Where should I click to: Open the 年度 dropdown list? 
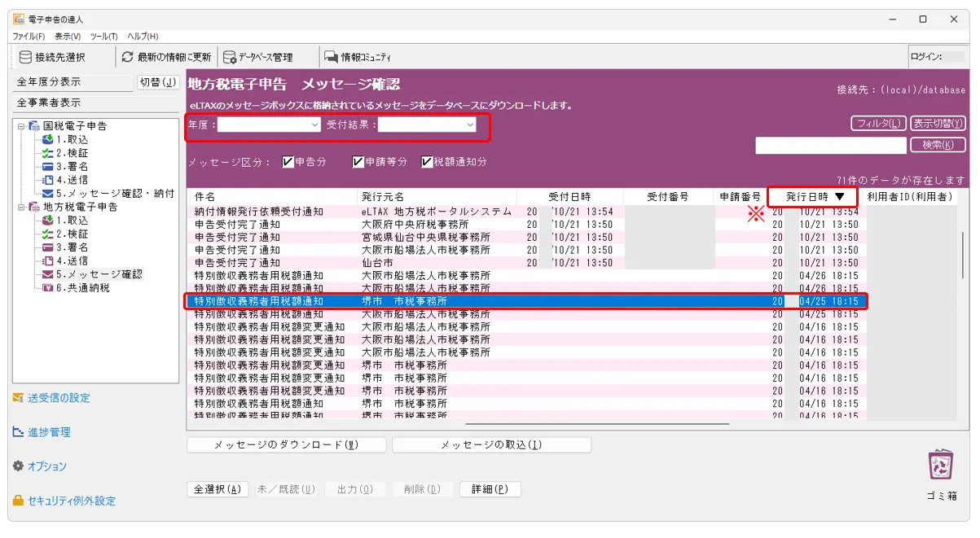(315, 125)
